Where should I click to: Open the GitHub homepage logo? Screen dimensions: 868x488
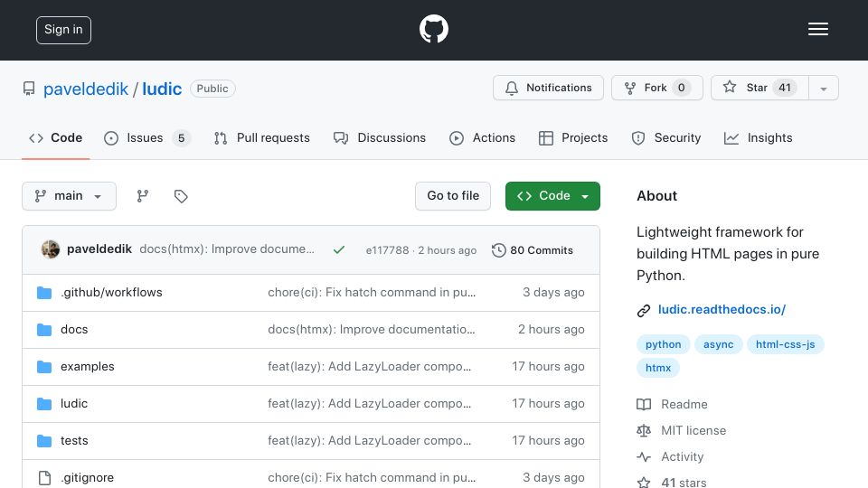(433, 29)
